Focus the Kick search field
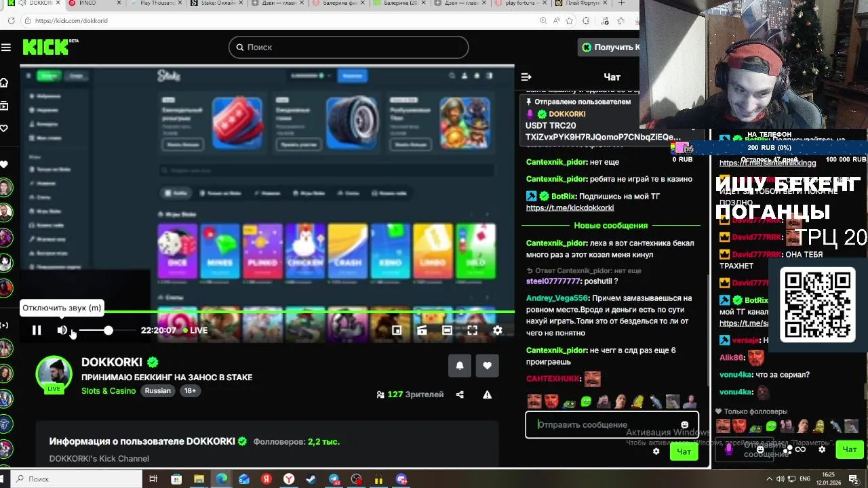Screen dimensions: 868x488 pos(349,47)
